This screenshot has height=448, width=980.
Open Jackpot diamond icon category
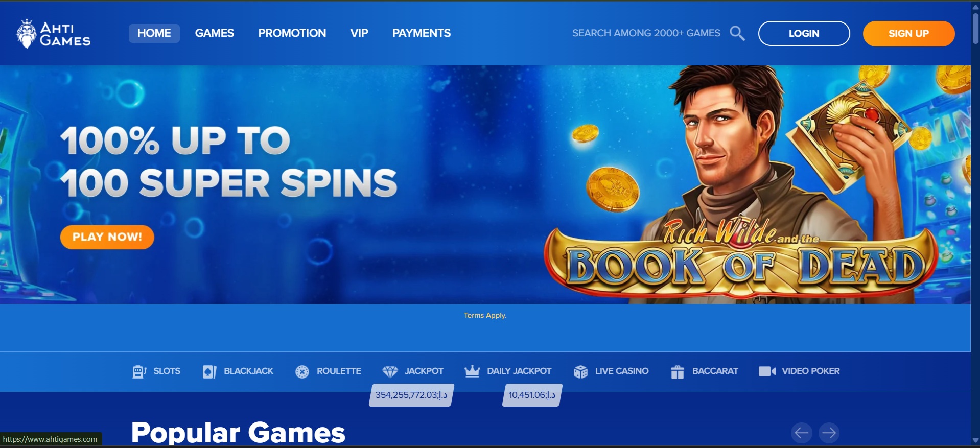[x=390, y=371]
